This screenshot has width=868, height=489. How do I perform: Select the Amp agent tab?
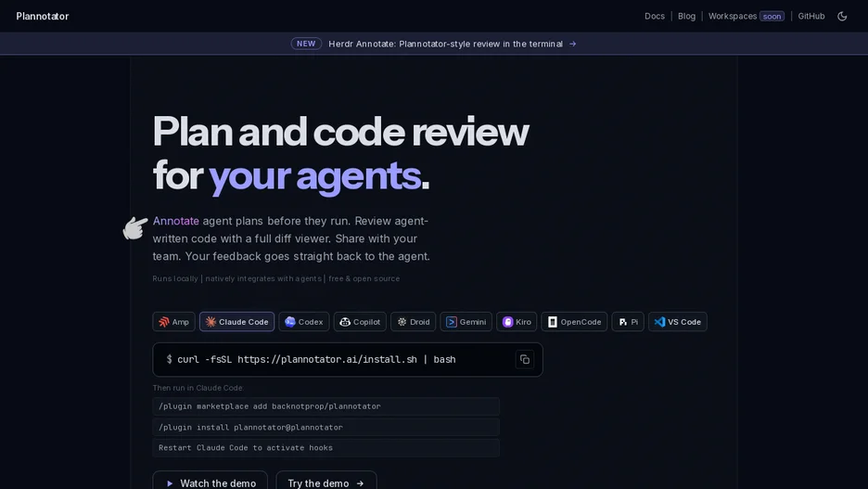[x=173, y=322]
